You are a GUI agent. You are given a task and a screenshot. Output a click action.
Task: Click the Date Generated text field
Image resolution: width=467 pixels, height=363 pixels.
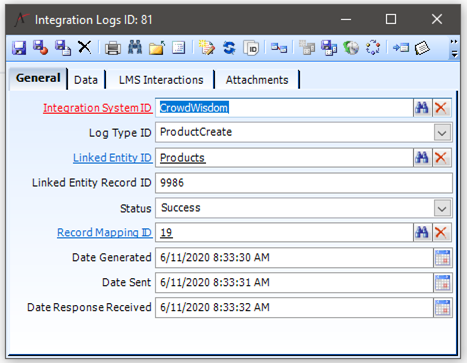tap(294, 257)
